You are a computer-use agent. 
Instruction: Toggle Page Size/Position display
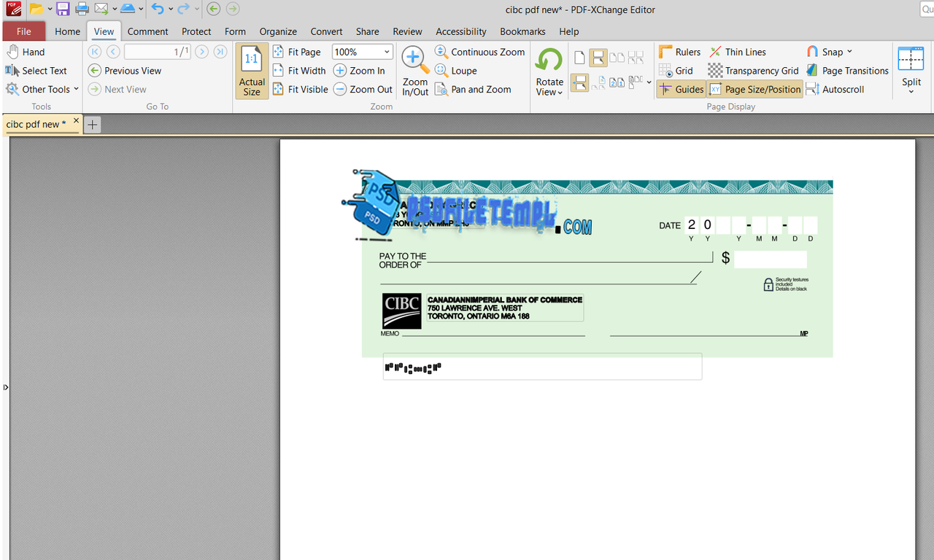click(x=754, y=89)
